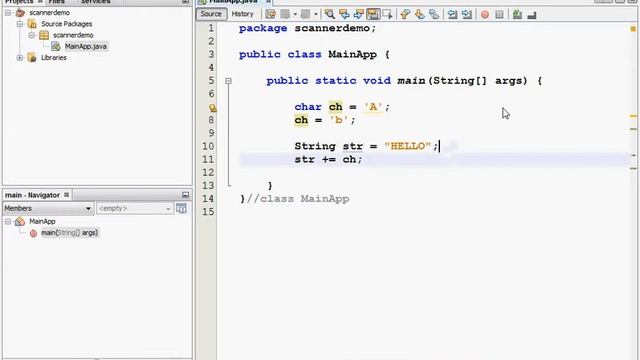Switch to History view

pyautogui.click(x=242, y=14)
